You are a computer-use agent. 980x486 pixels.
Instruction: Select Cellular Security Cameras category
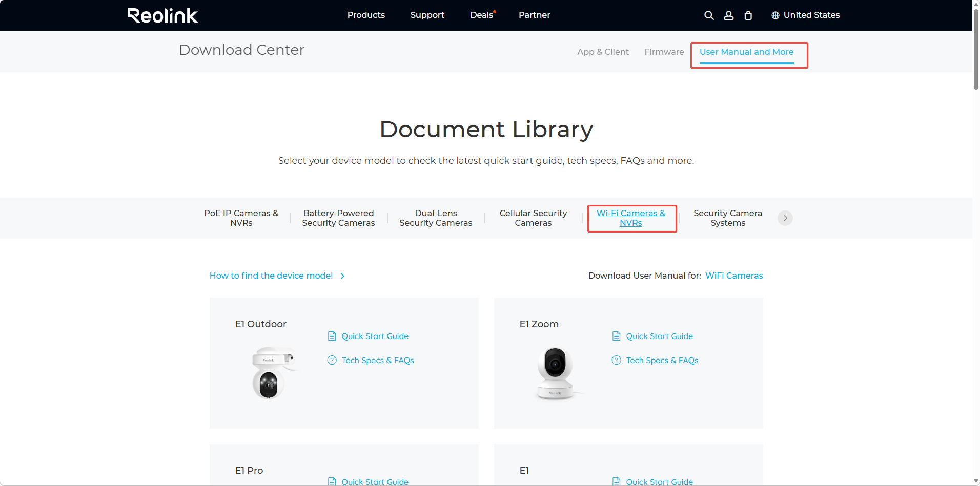pyautogui.click(x=533, y=218)
